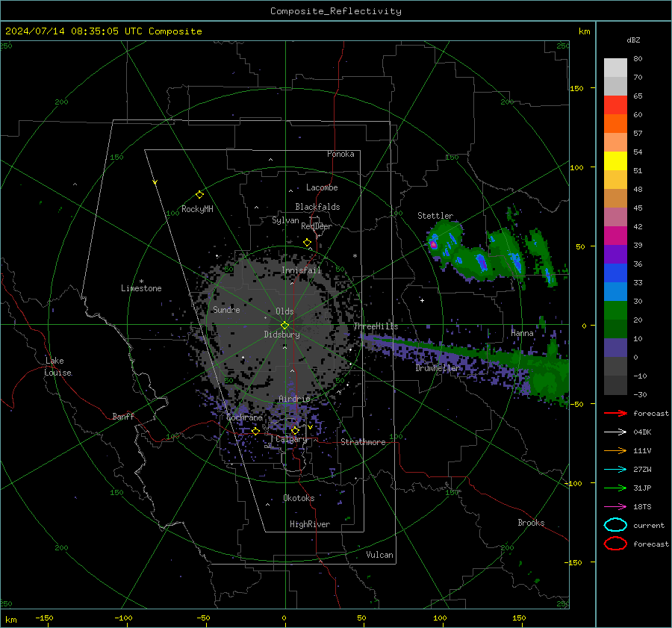The width and height of the screenshot is (672, 628).
Task: Click the HighRiver label
Action: click(x=310, y=524)
